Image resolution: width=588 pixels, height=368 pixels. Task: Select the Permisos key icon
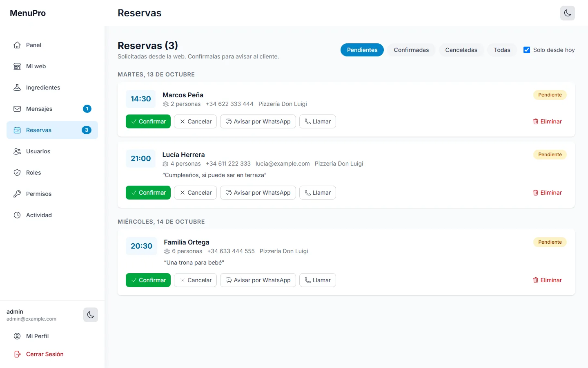coord(17,194)
